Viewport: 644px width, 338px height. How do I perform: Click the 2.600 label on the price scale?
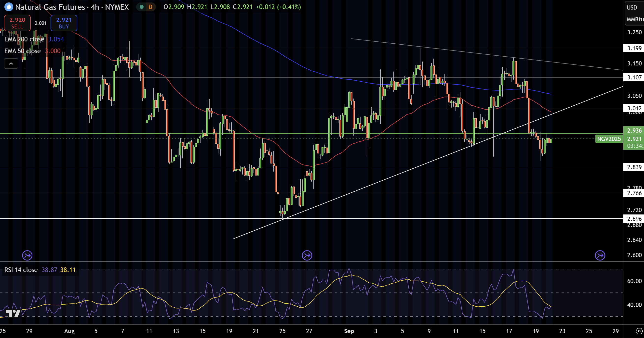pos(634,255)
